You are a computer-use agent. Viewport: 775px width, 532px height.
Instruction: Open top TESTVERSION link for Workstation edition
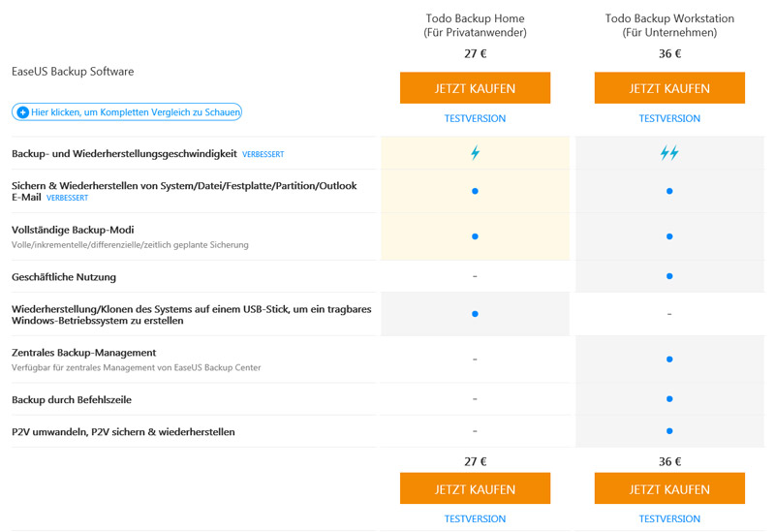[669, 118]
